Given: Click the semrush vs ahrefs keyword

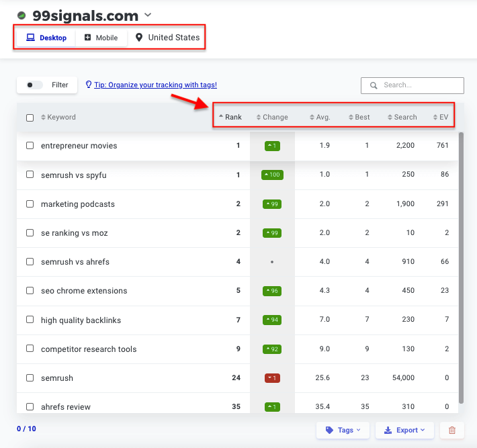Looking at the screenshot, I should [x=75, y=262].
